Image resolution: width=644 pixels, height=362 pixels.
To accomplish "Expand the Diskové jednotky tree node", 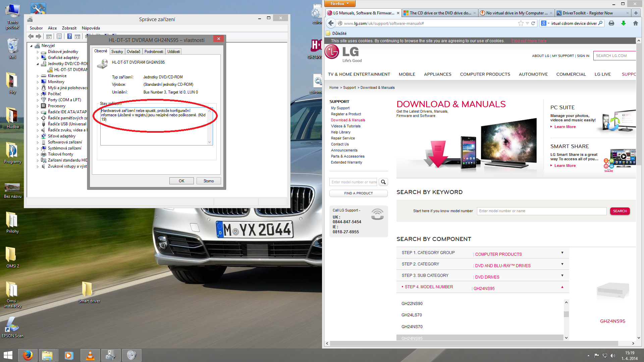I will [38, 52].
